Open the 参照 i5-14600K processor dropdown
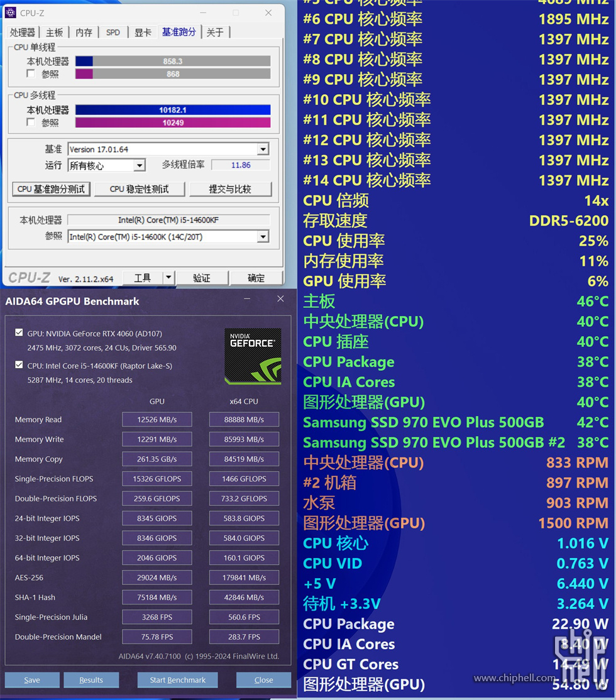This screenshot has height=700, width=616. (263, 237)
